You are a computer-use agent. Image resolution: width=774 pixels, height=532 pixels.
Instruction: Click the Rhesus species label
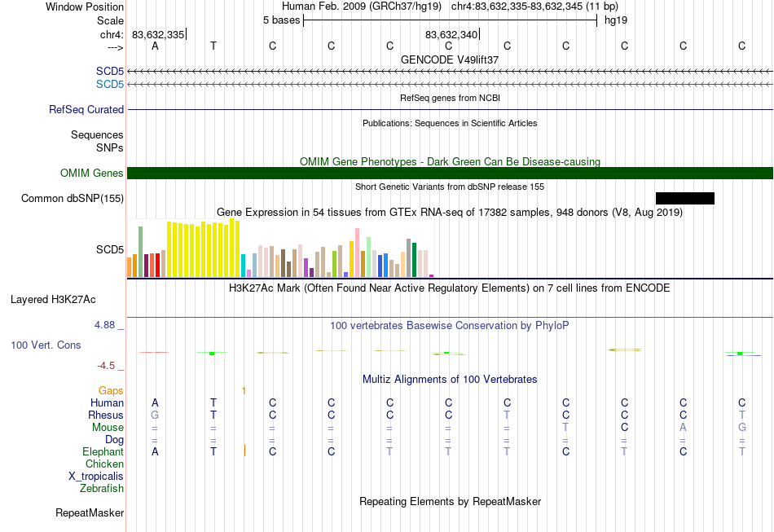point(106,415)
